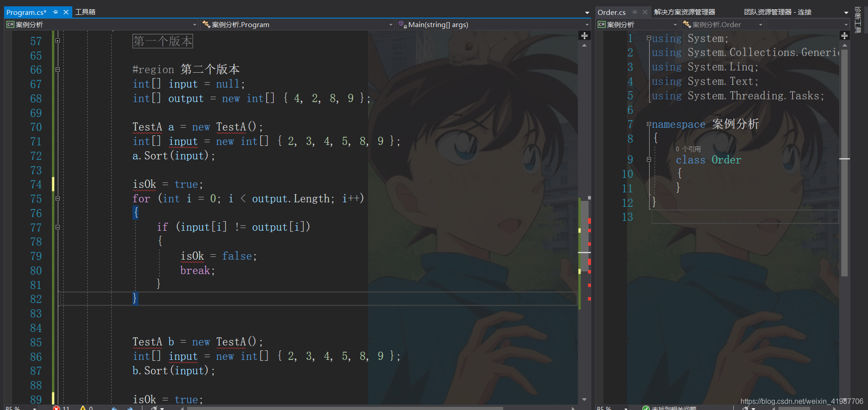This screenshot has width=868, height=410.
Task: Click line number 74 in Program.cs gutter
Action: pos(36,184)
